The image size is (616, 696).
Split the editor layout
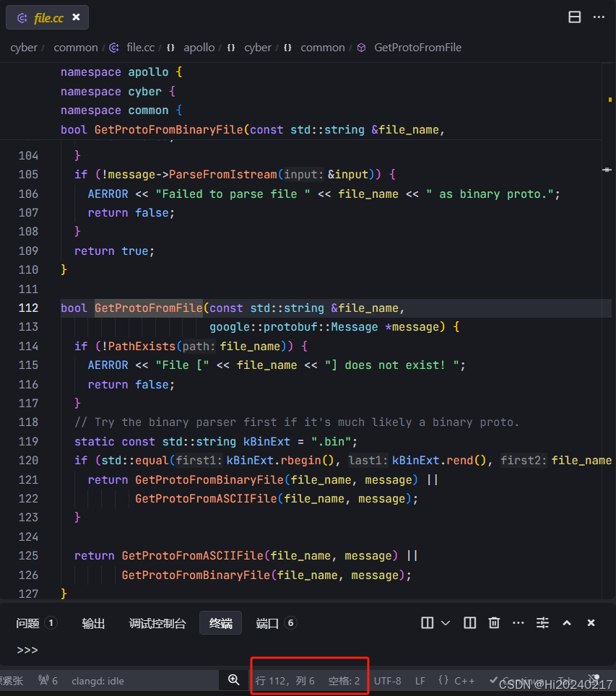(x=574, y=17)
